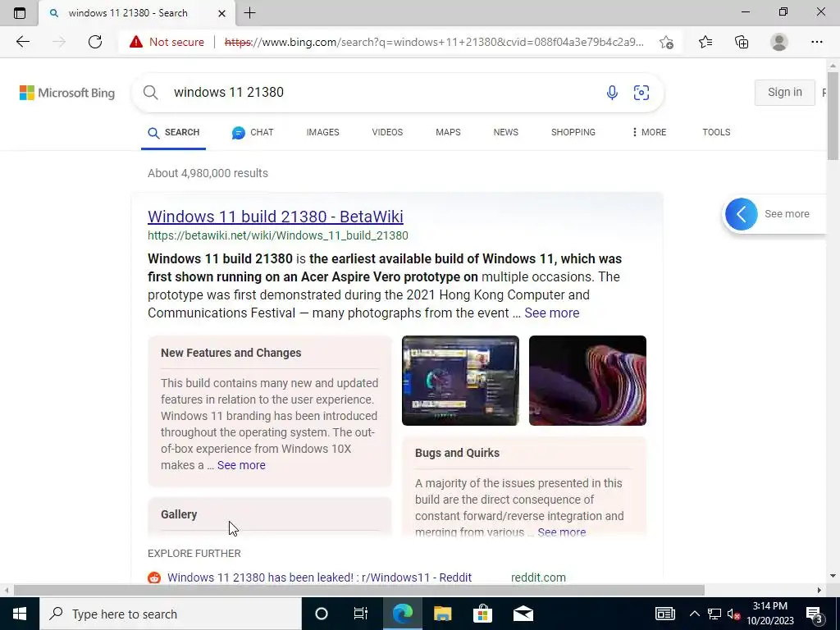Add this page to favorites star
This screenshot has height=630, width=840.
(x=666, y=42)
